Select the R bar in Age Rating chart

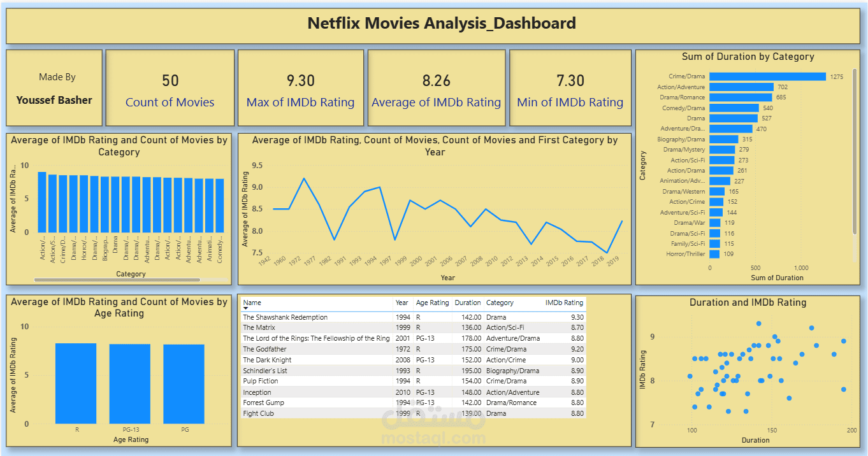click(x=76, y=383)
